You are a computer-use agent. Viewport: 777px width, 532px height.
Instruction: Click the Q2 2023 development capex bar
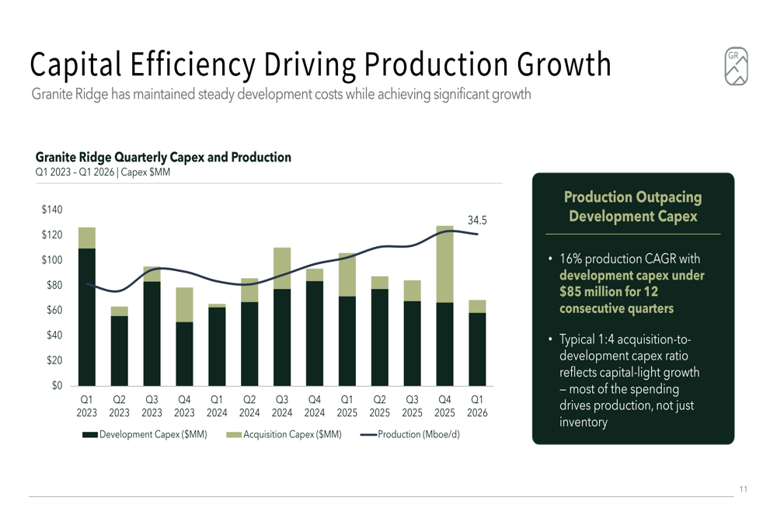click(120, 351)
